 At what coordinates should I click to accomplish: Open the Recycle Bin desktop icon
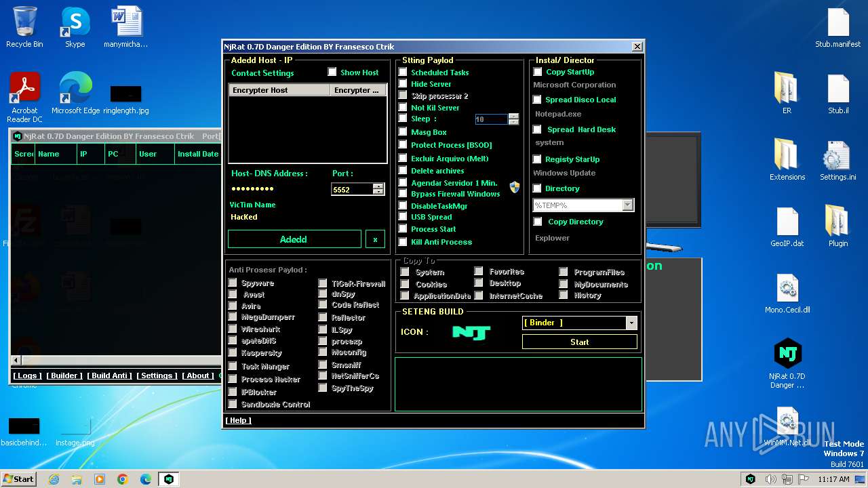pyautogui.click(x=24, y=27)
